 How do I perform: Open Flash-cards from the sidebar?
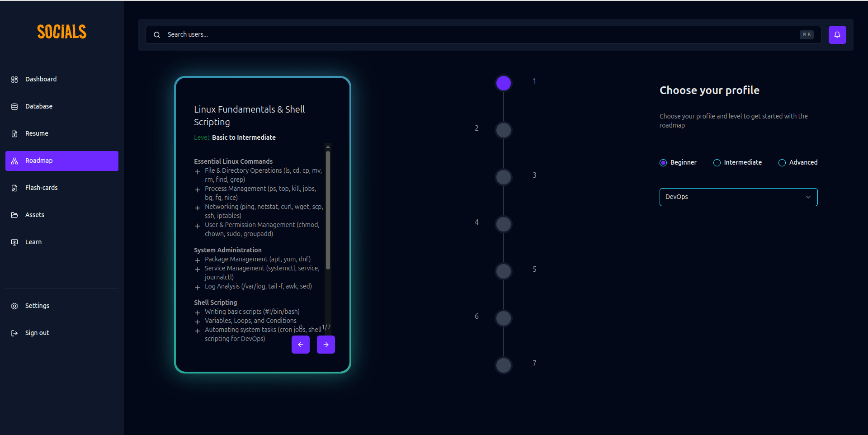point(62,188)
